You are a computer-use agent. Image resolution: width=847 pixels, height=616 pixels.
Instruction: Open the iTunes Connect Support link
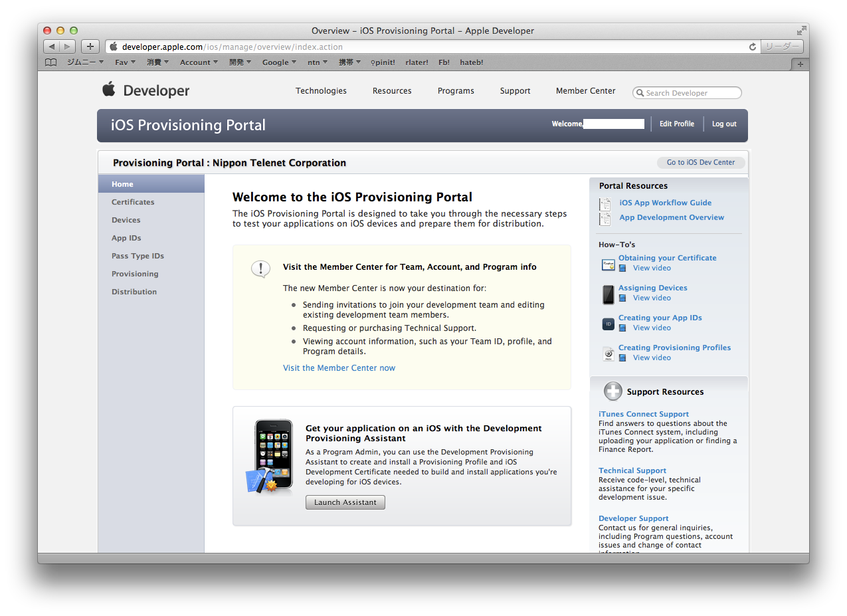644,415
